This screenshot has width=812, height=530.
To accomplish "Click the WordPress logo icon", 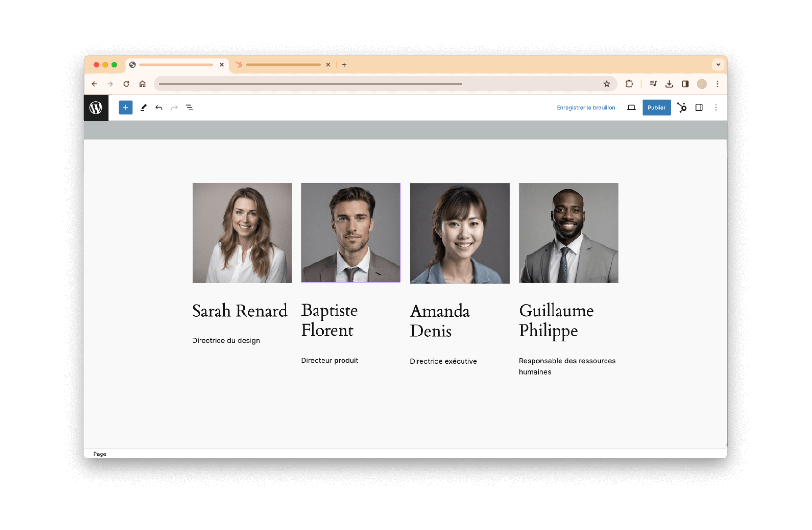I will [x=96, y=108].
